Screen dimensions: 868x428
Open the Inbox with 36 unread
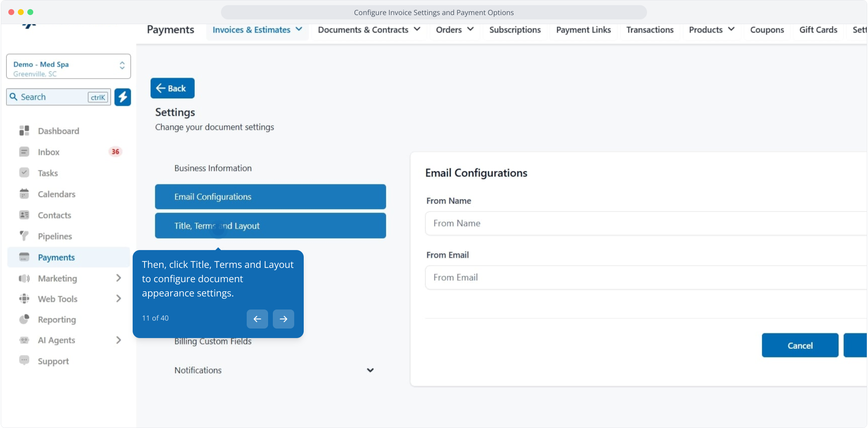pos(49,152)
